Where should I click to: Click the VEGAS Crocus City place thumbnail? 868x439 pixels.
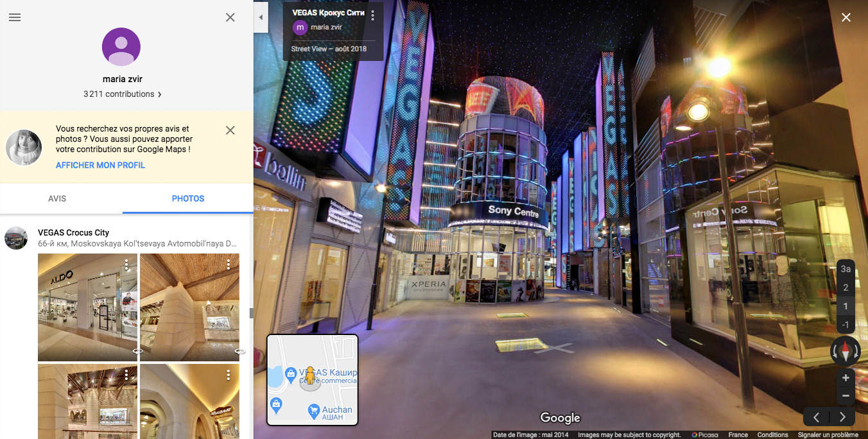tap(16, 238)
